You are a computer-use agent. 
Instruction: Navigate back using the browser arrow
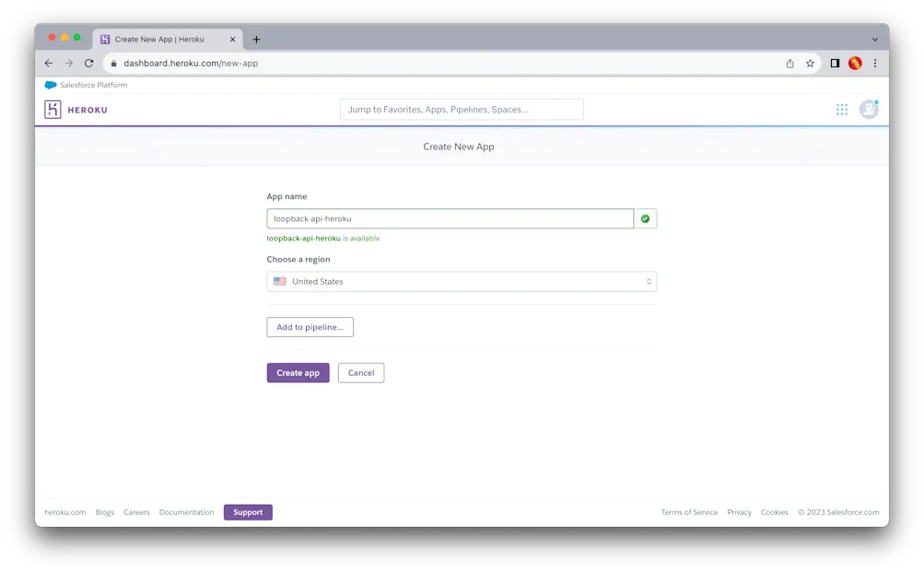[x=48, y=64]
